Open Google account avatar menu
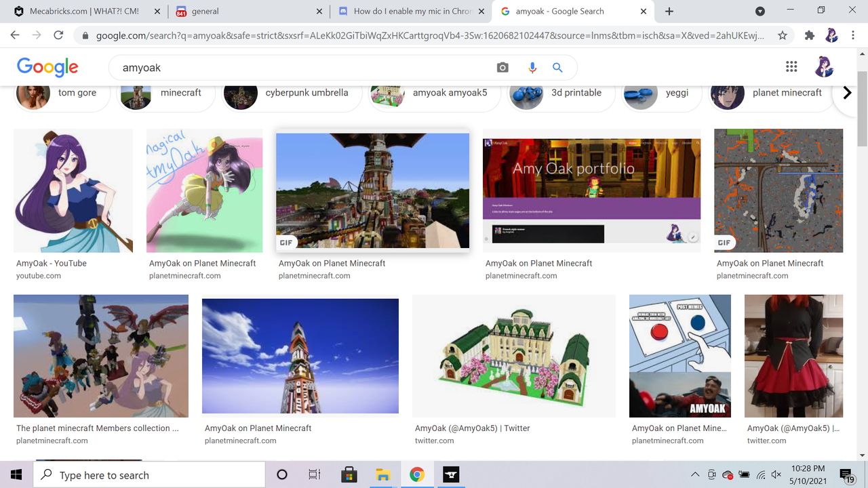The width and height of the screenshot is (868, 488). click(824, 66)
